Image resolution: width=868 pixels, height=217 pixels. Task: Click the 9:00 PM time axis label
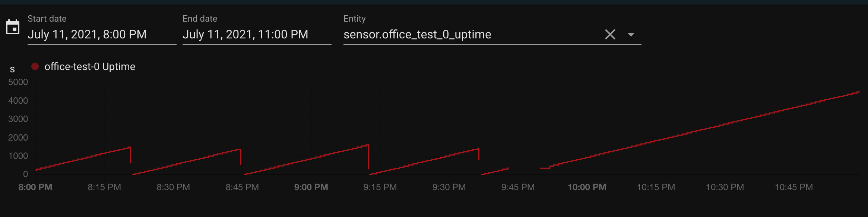[x=311, y=187]
